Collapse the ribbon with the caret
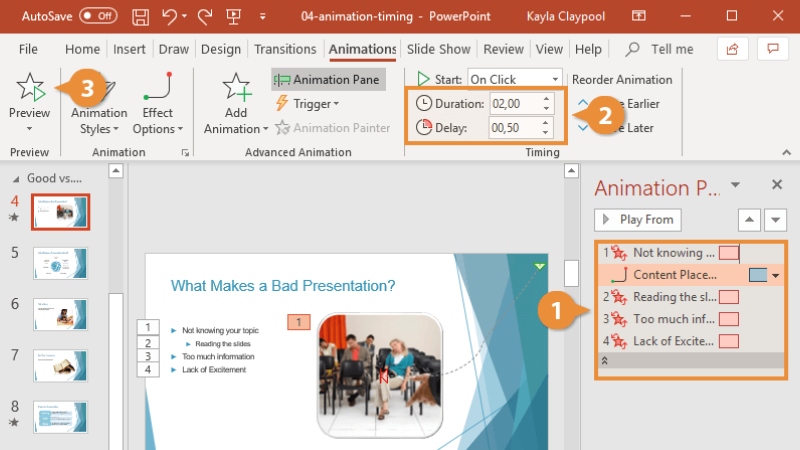 (786, 153)
